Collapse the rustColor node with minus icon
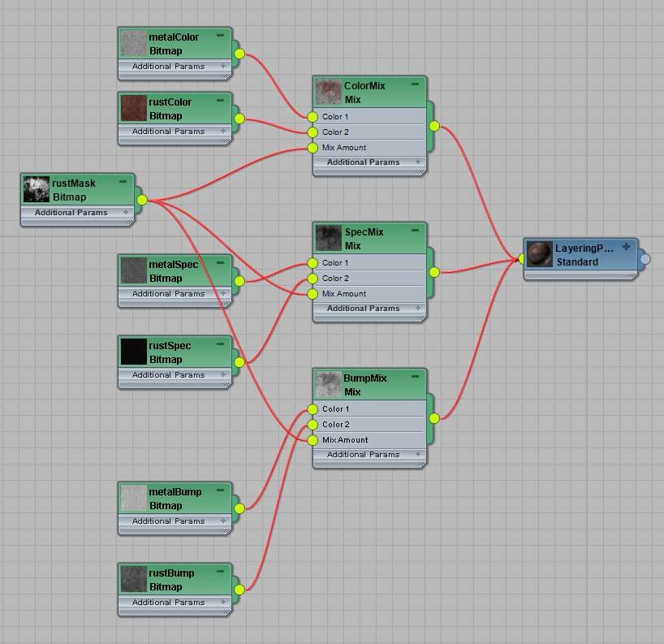664x644 pixels. tap(221, 101)
